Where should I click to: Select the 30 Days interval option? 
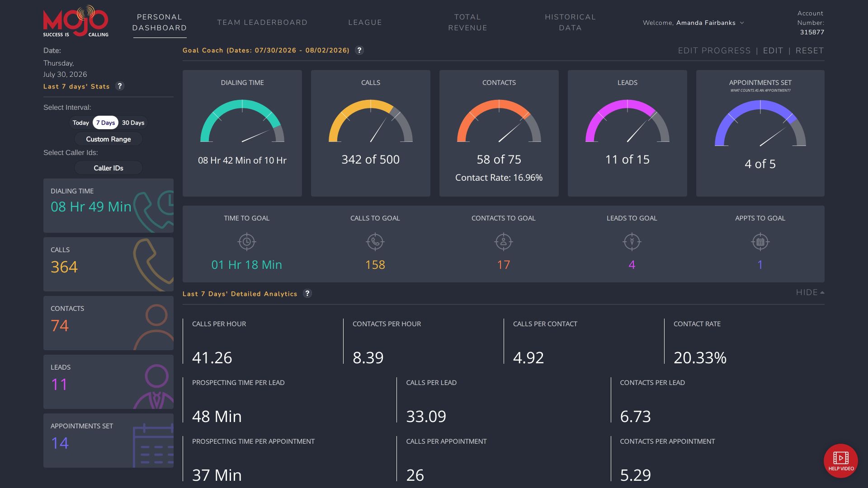[133, 122]
